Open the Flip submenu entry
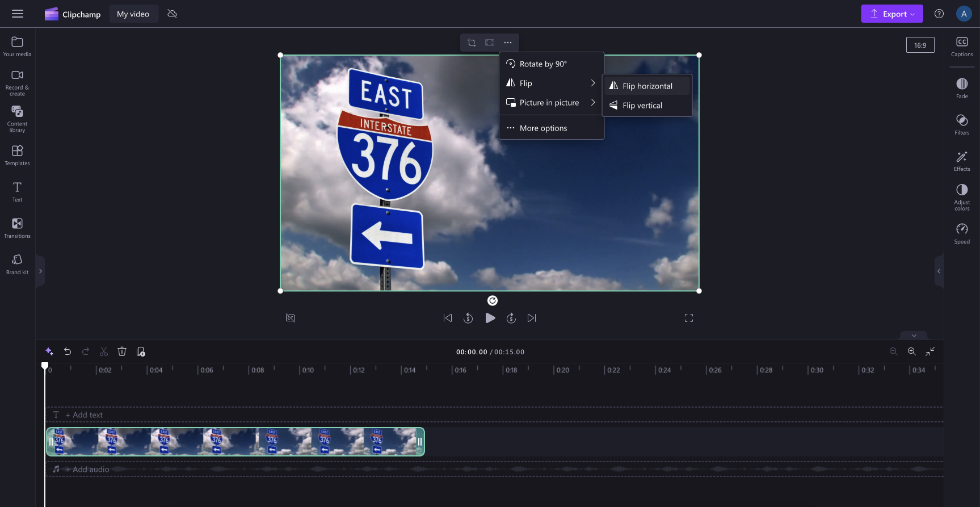Viewport: 980px width, 507px height. [x=552, y=83]
